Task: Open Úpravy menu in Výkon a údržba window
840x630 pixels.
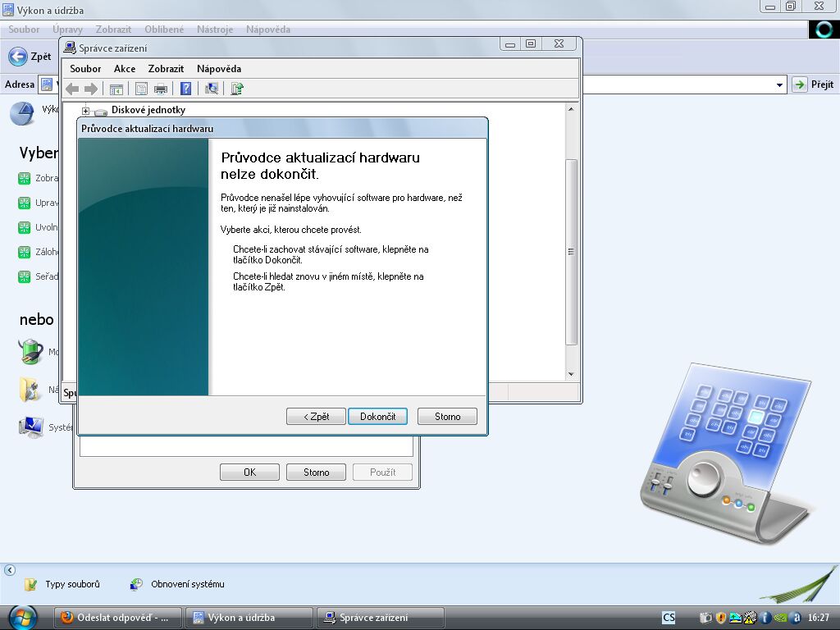Action: [x=67, y=30]
